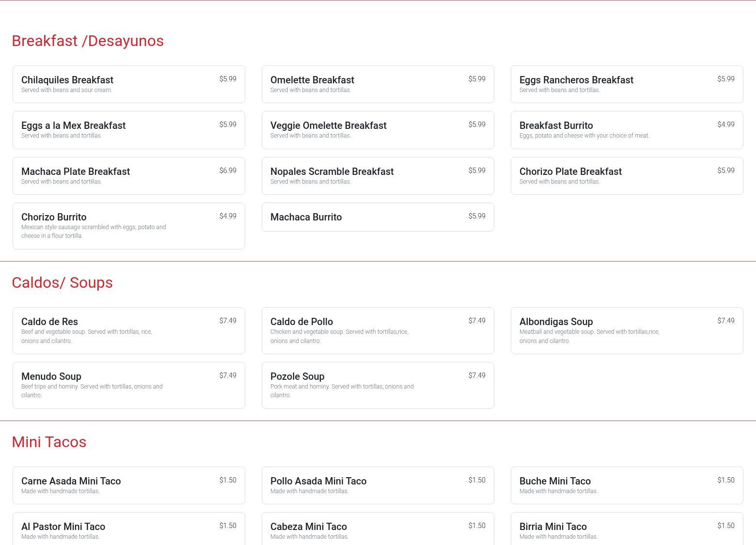
Task: Select the Buche Mini Taco item
Action: pos(627,485)
